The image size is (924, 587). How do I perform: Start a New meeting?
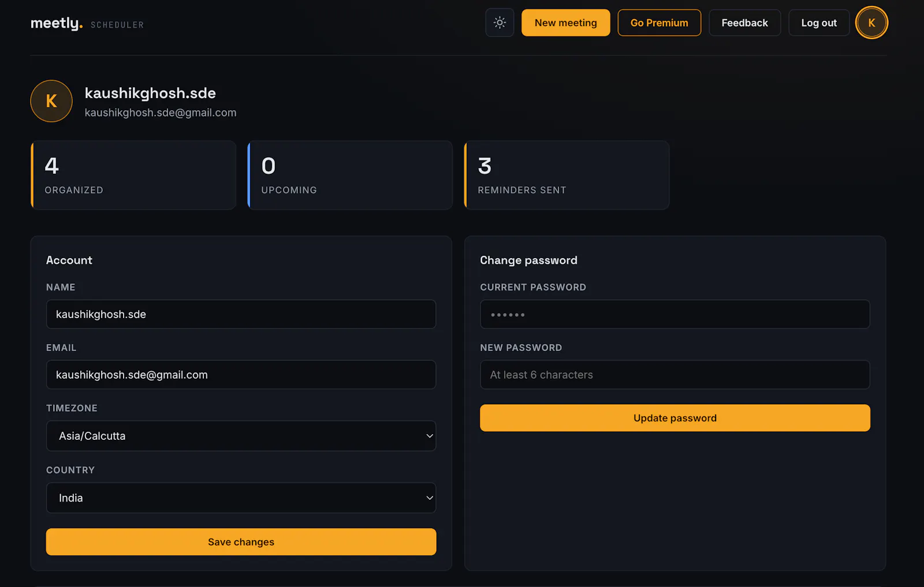pos(565,23)
